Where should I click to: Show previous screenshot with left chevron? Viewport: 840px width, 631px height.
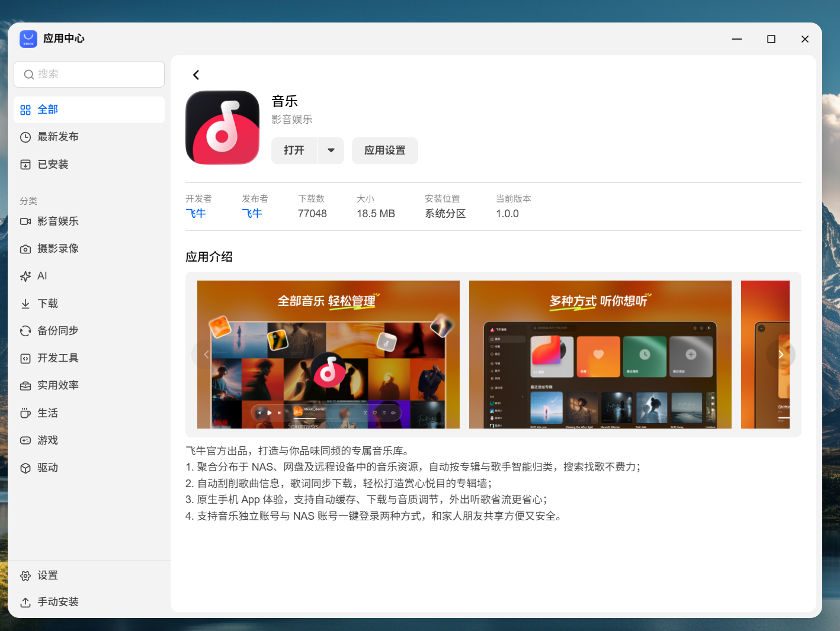[206, 355]
